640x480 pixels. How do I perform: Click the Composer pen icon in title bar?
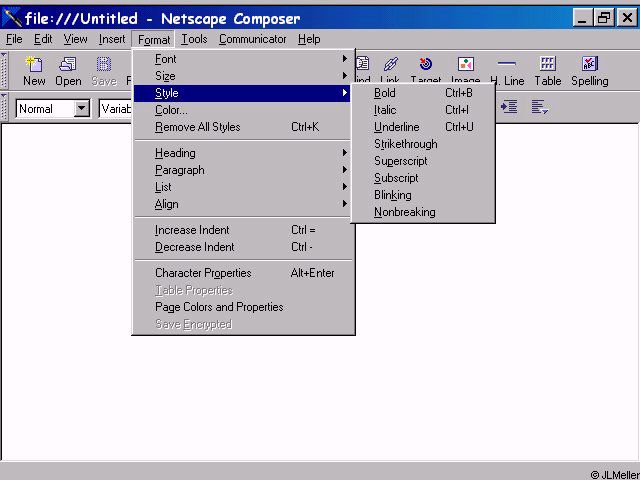pos(12,18)
